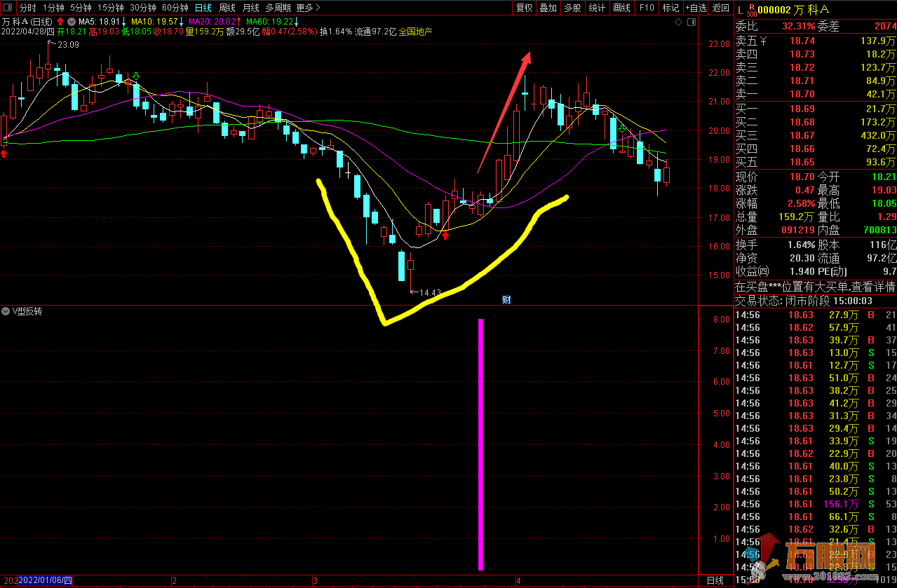Click the red up-arrow beside 万科A(日线)
Screen dimensions: 897x588
(60, 20)
